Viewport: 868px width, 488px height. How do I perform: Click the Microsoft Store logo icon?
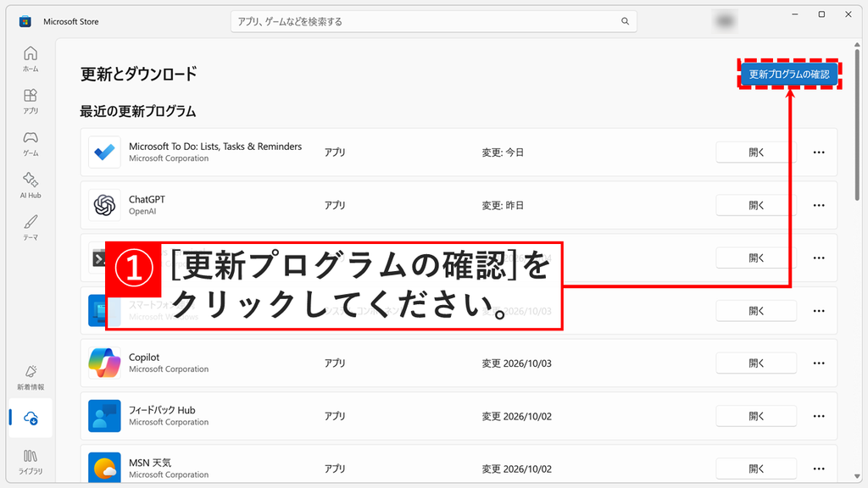pyautogui.click(x=25, y=21)
